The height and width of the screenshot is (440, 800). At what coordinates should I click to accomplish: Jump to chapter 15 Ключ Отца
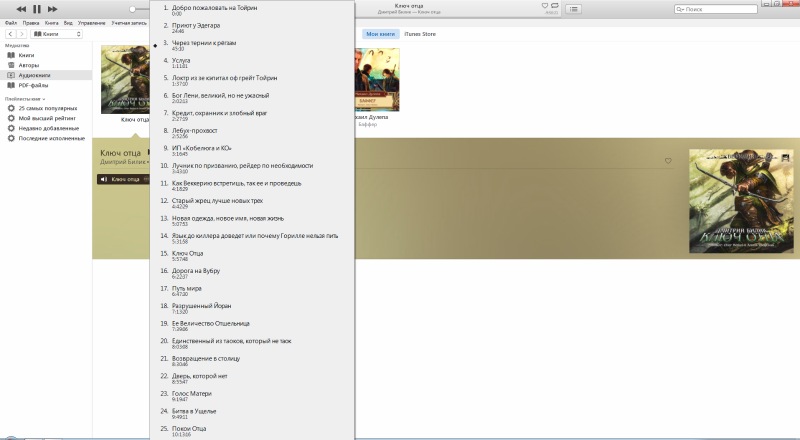188,254
